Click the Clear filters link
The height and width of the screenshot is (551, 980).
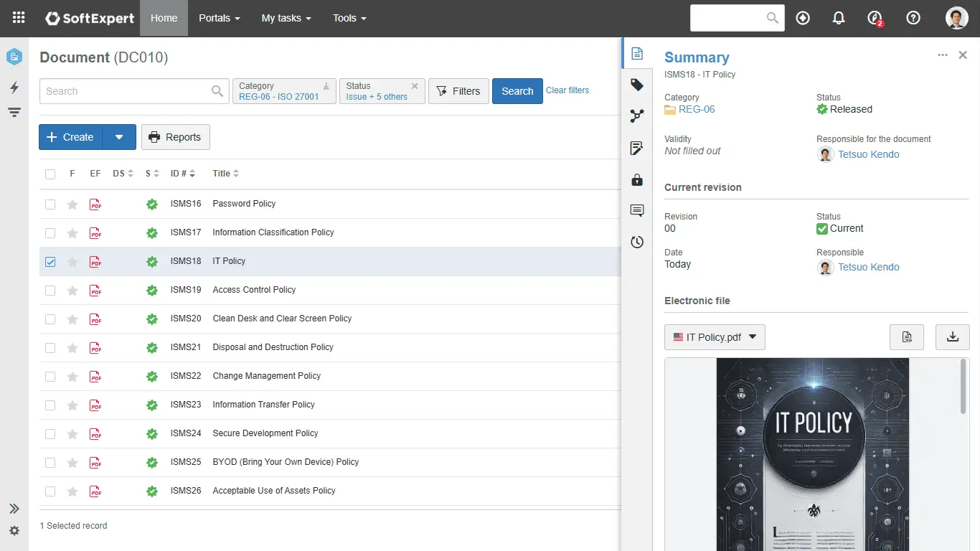coord(567,90)
